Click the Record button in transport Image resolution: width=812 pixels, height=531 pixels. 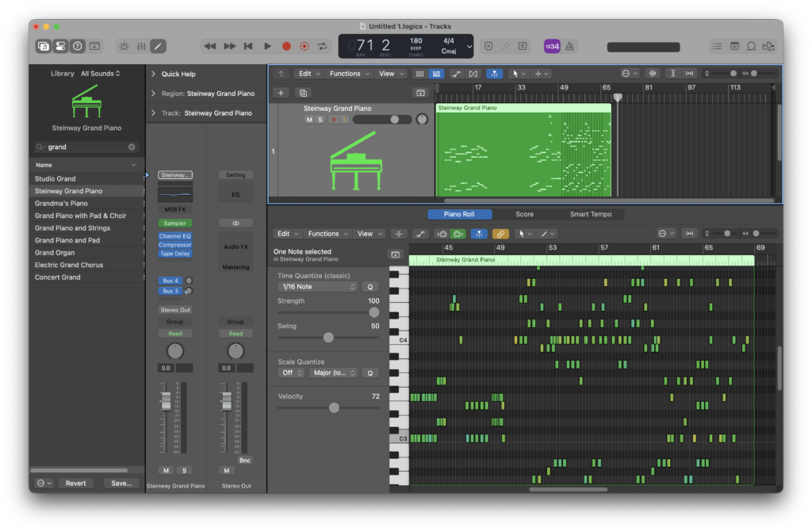tap(286, 47)
